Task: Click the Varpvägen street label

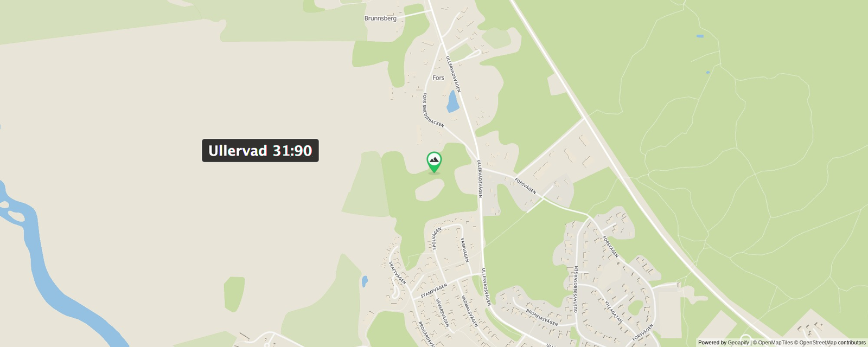Action: pyautogui.click(x=464, y=250)
